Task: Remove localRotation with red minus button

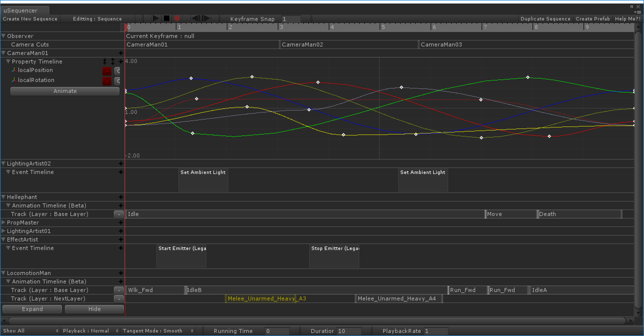Action: click(107, 81)
